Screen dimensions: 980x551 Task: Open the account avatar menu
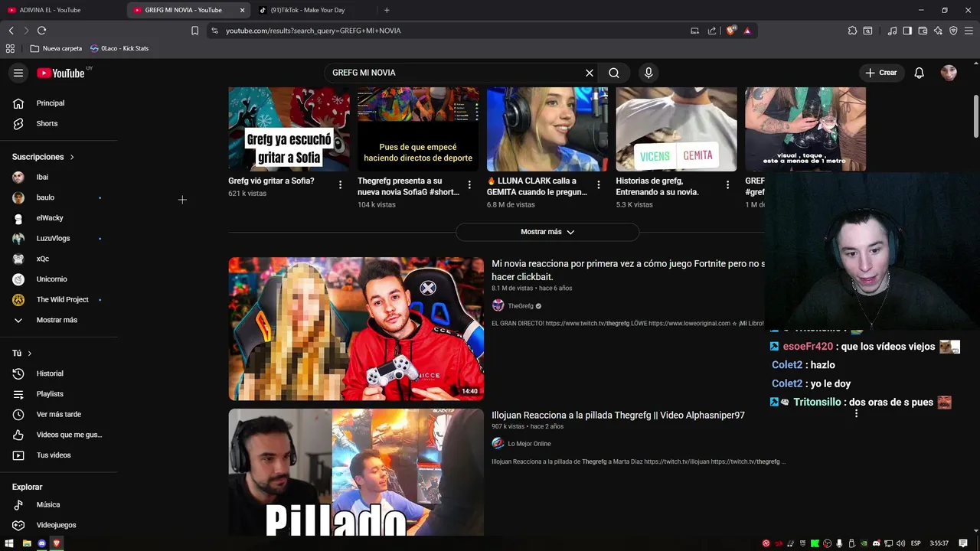point(949,73)
